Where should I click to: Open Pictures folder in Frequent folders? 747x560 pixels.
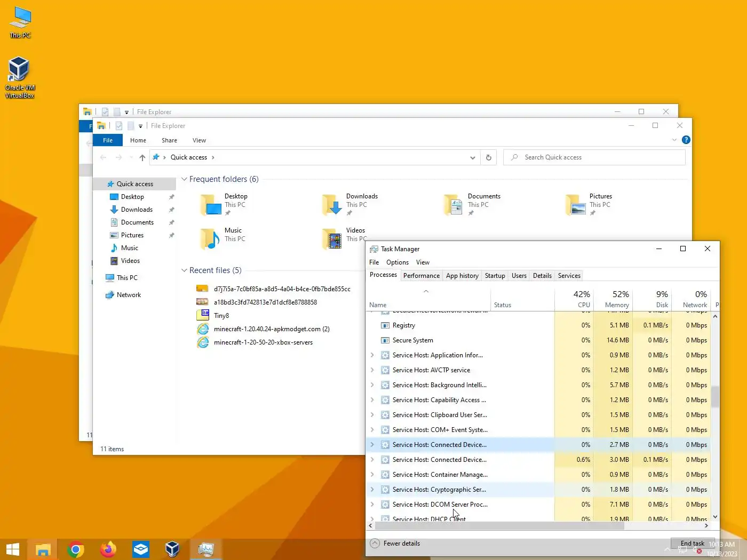point(589,205)
